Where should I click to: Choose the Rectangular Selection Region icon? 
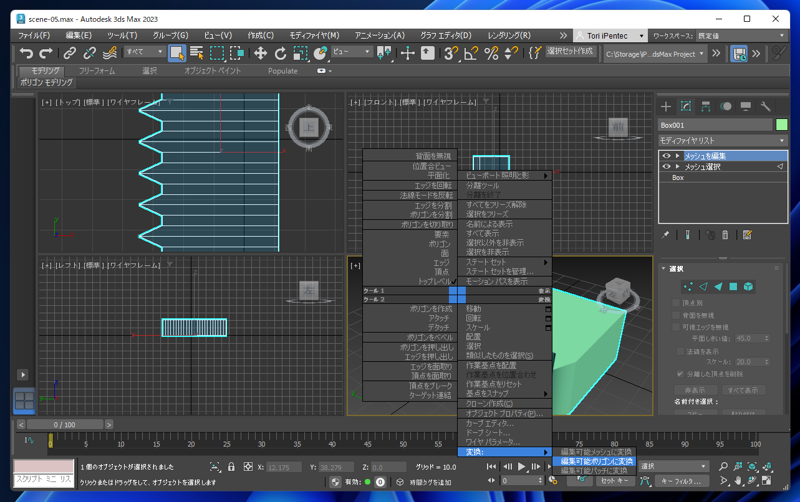click(217, 53)
